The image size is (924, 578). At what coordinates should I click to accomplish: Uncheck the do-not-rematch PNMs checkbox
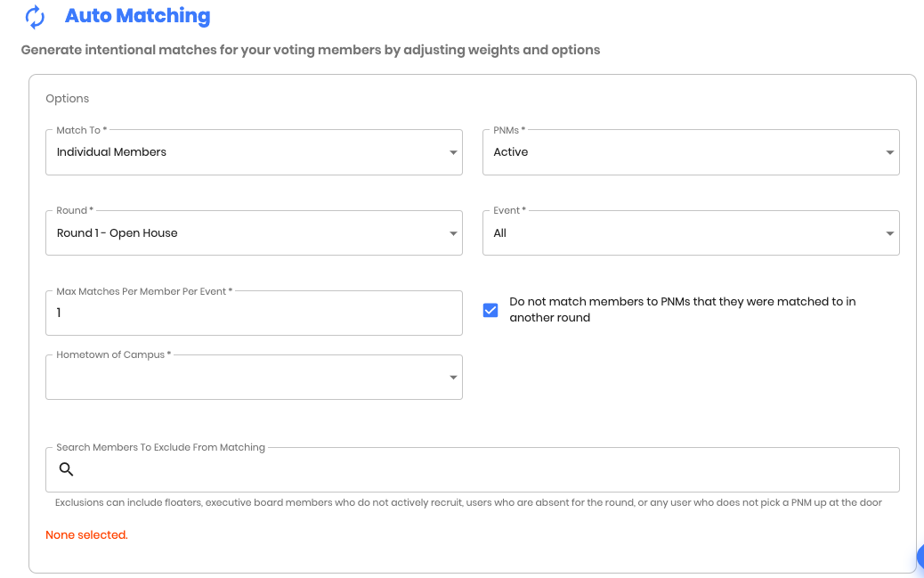pos(490,310)
